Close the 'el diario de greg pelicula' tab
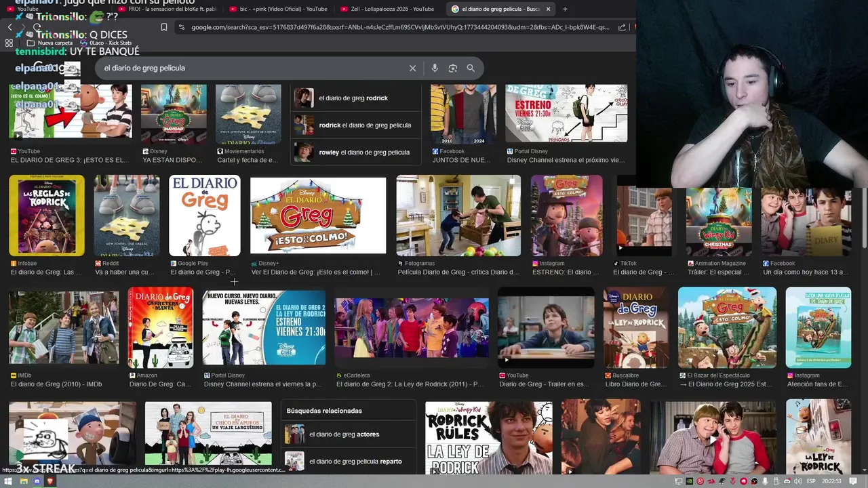868x488 pixels. (548, 9)
